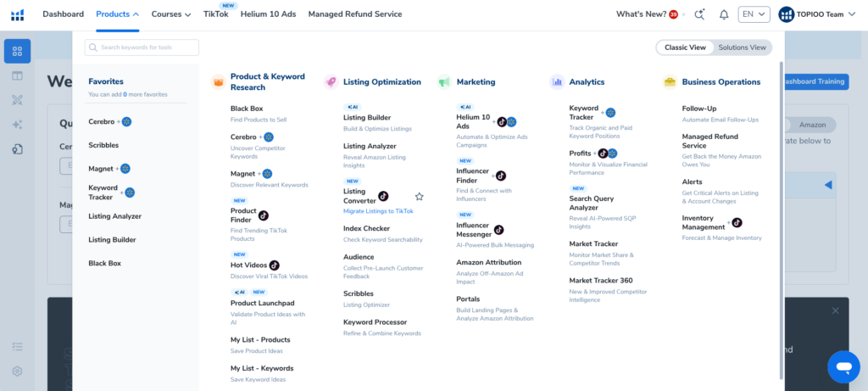
Task: Favorite Listing Converter with the star icon
Action: [x=419, y=197]
